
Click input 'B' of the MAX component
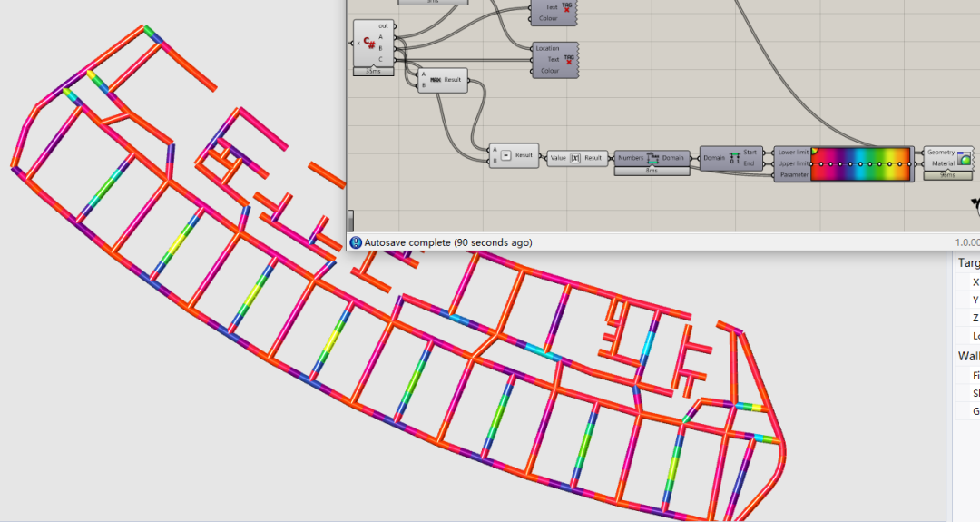click(424, 85)
